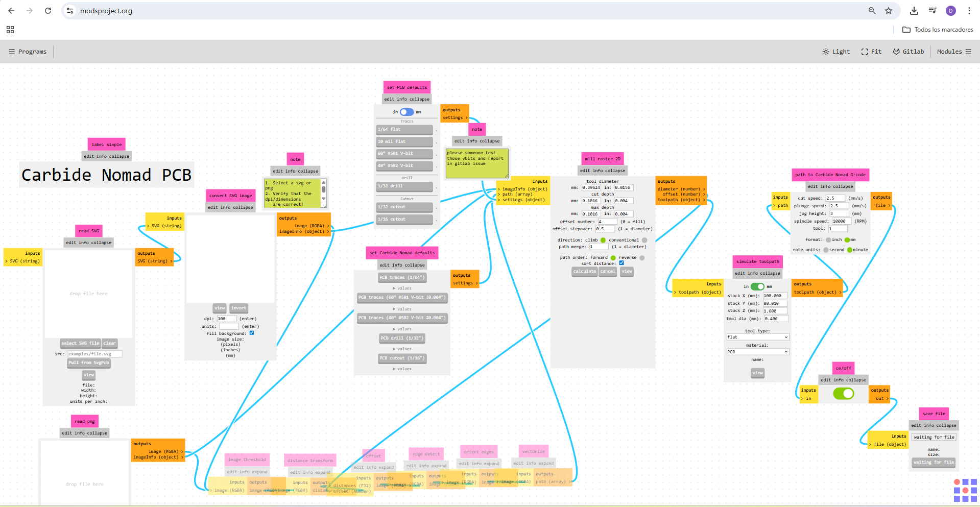Click the colored grid icon at bottom right
The width and height of the screenshot is (980, 507).
point(965,490)
